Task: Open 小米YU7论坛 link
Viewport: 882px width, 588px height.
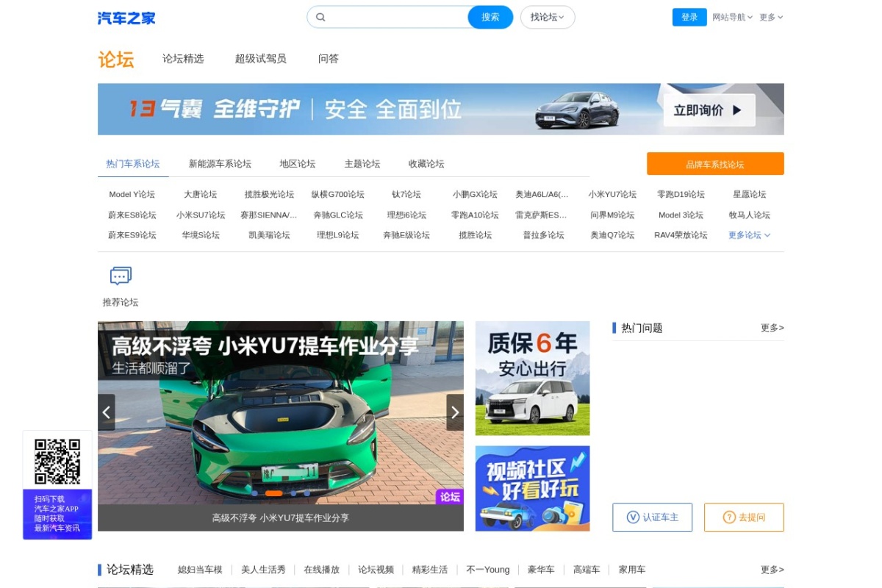Action: tap(612, 195)
